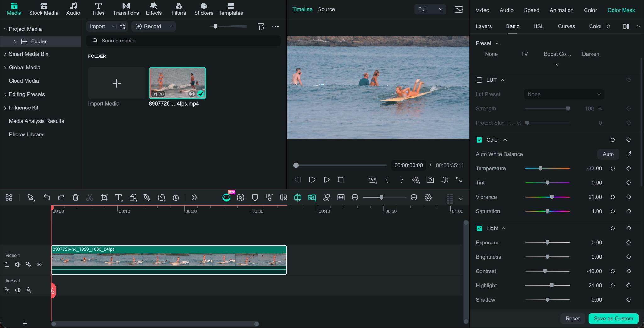The height and width of the screenshot is (328, 644).
Task: Collapse the Preset section
Action: [x=497, y=43]
